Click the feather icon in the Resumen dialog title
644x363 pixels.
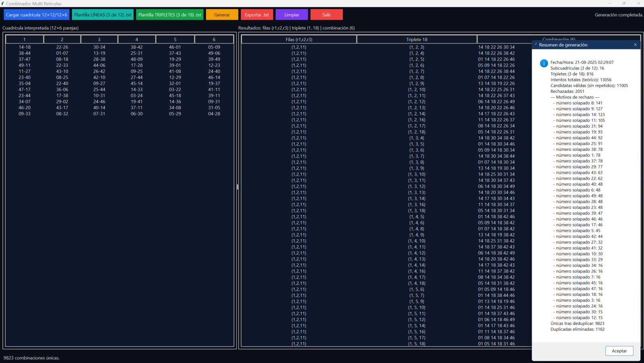(x=536, y=45)
